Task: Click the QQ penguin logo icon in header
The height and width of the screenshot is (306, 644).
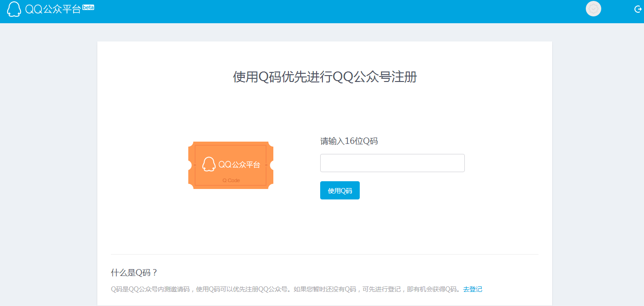Action: click(14, 10)
